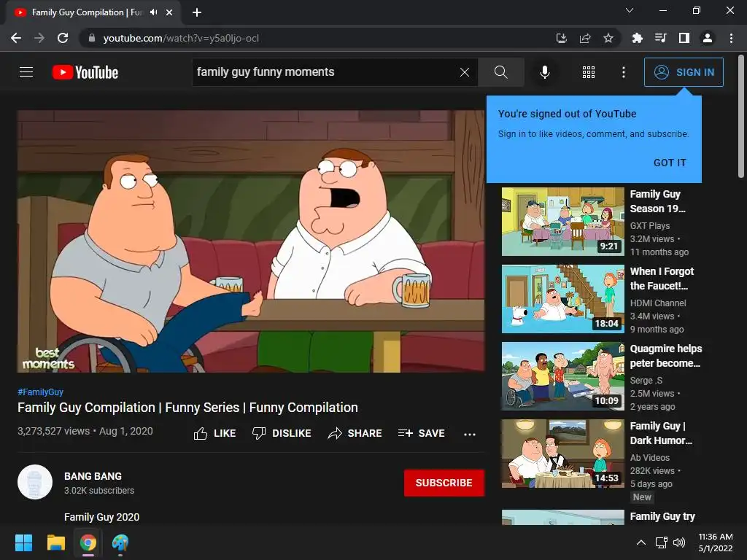747x560 pixels.
Task: Open network tray icon
Action: click(x=661, y=542)
